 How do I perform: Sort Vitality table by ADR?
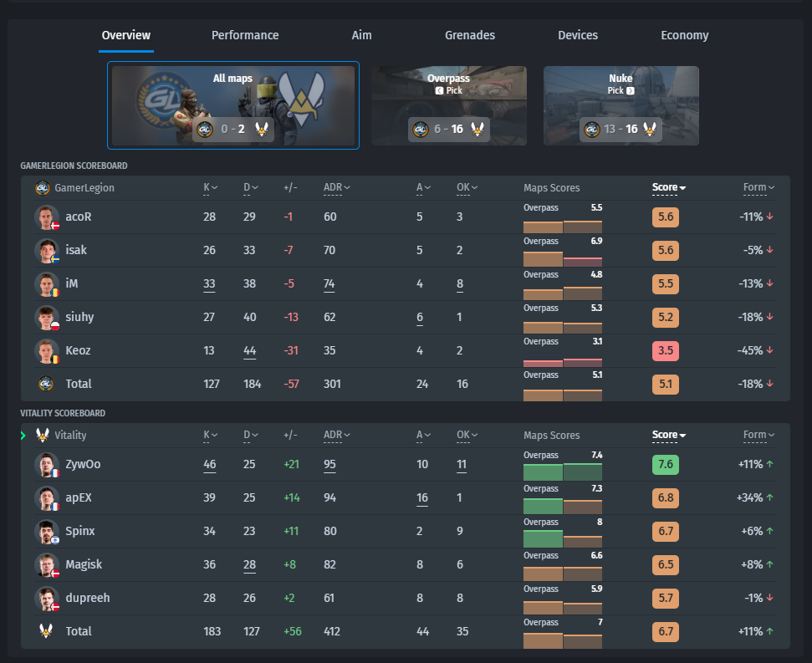[x=337, y=435]
